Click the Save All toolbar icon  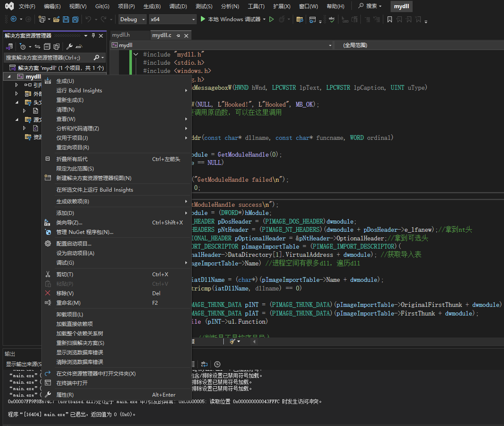point(75,19)
